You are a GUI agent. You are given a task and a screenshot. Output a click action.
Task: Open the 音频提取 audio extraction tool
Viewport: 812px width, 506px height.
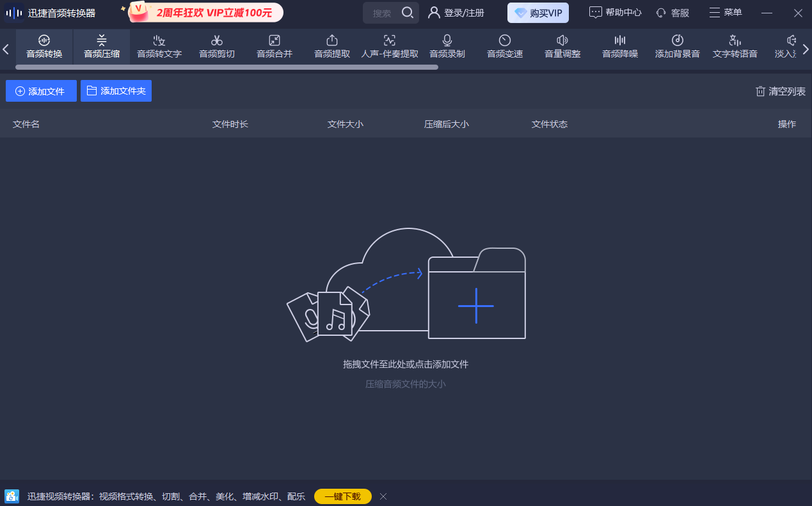pos(331,47)
